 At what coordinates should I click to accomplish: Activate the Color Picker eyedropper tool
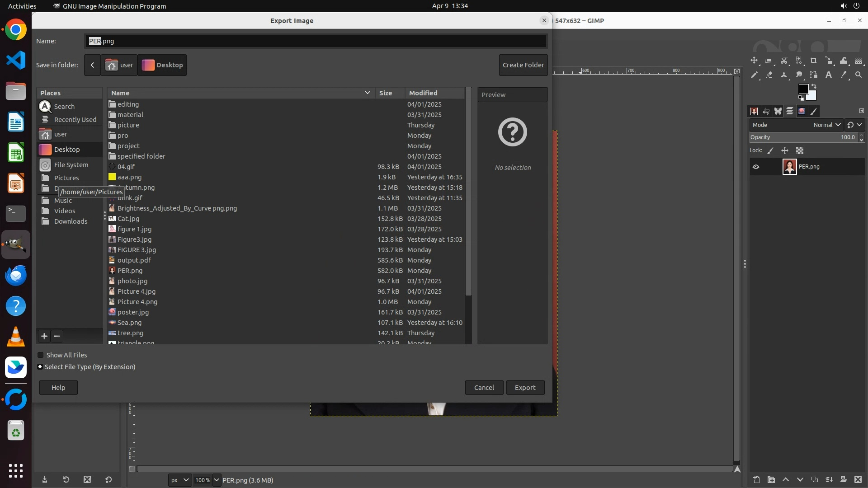coord(844,75)
